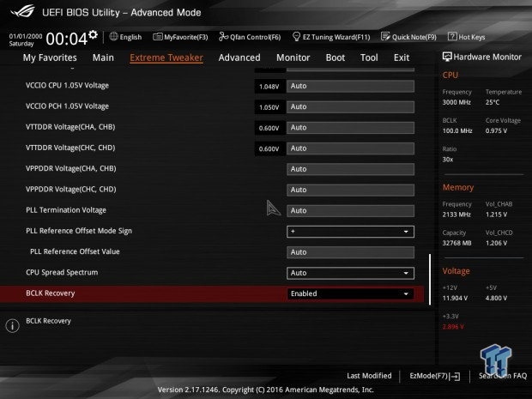
Task: Edit VTTDDR Voltage(CHC, CHD) Auto field
Action: [350, 148]
